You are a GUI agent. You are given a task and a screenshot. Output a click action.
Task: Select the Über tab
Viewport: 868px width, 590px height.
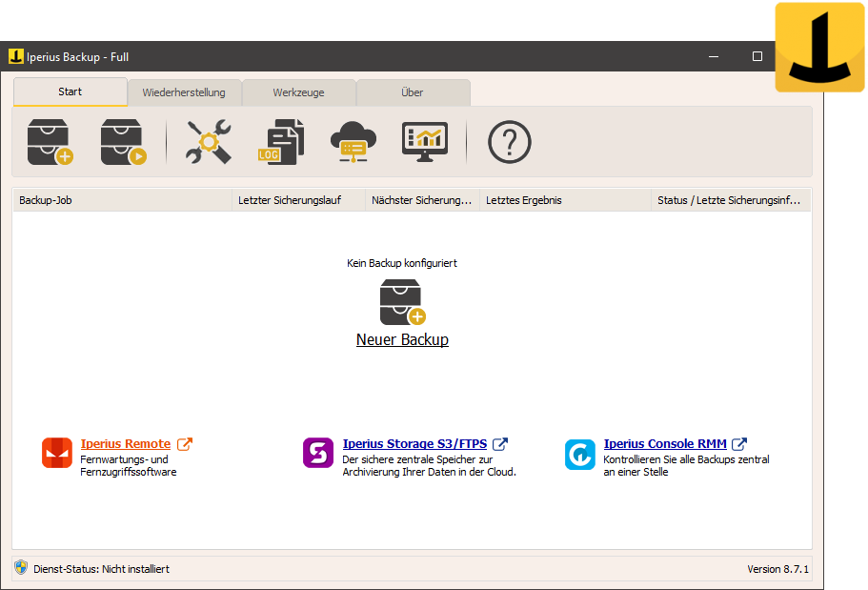[413, 92]
